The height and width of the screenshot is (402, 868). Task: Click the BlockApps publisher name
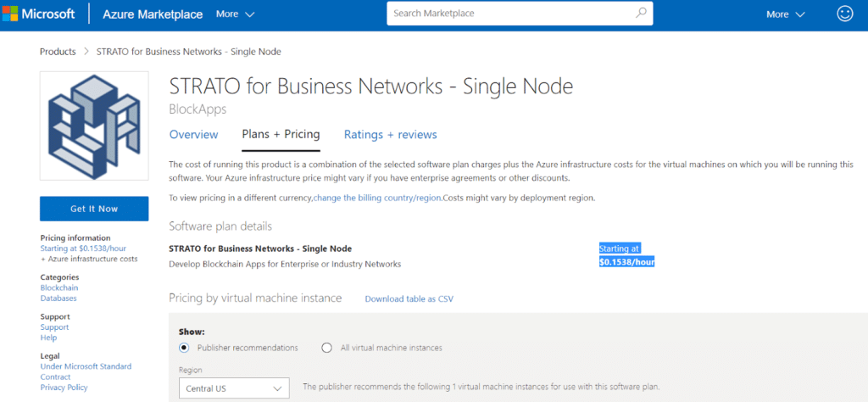198,109
